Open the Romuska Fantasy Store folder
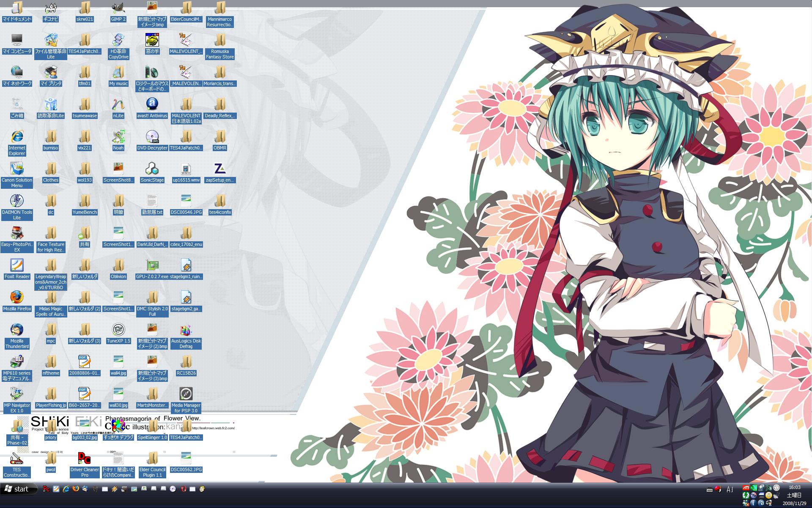The height and width of the screenshot is (508, 812). pyautogui.click(x=220, y=46)
